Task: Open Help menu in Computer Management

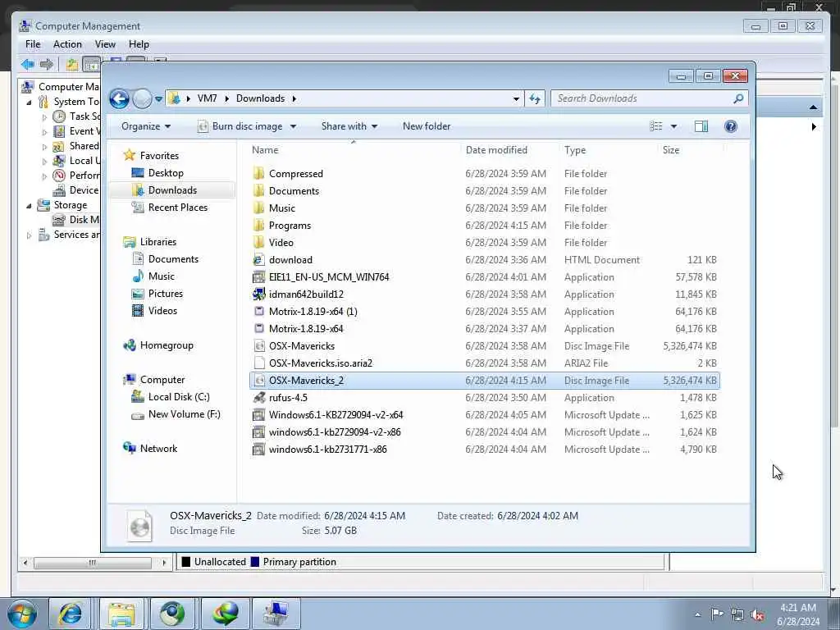Action: [139, 44]
